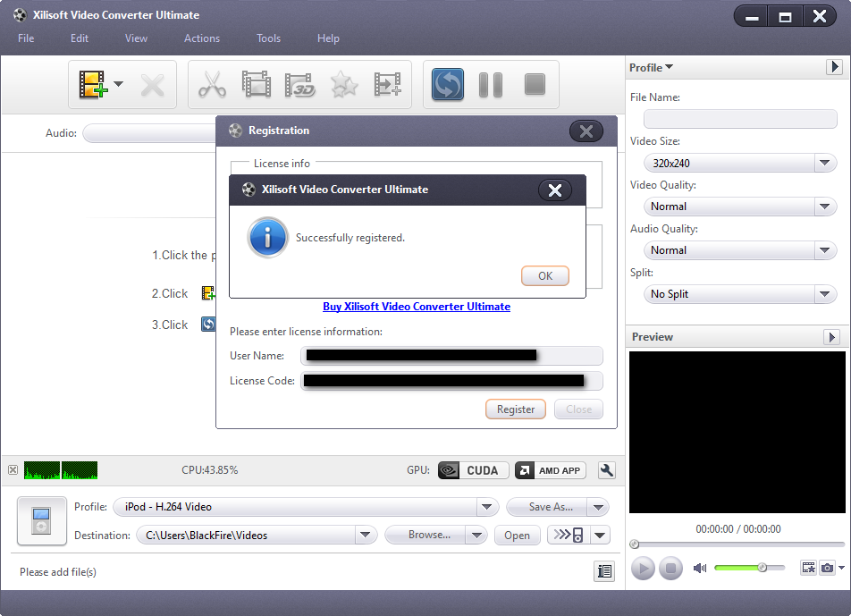This screenshot has width=851, height=616.
Task: Click the transfer to device icon
Action: (569, 536)
